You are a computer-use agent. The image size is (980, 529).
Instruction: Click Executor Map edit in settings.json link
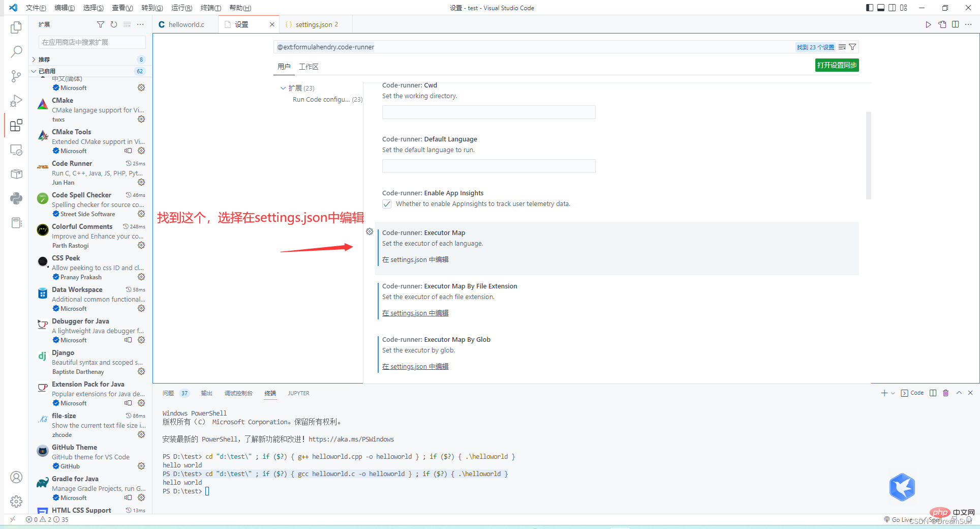pyautogui.click(x=415, y=259)
